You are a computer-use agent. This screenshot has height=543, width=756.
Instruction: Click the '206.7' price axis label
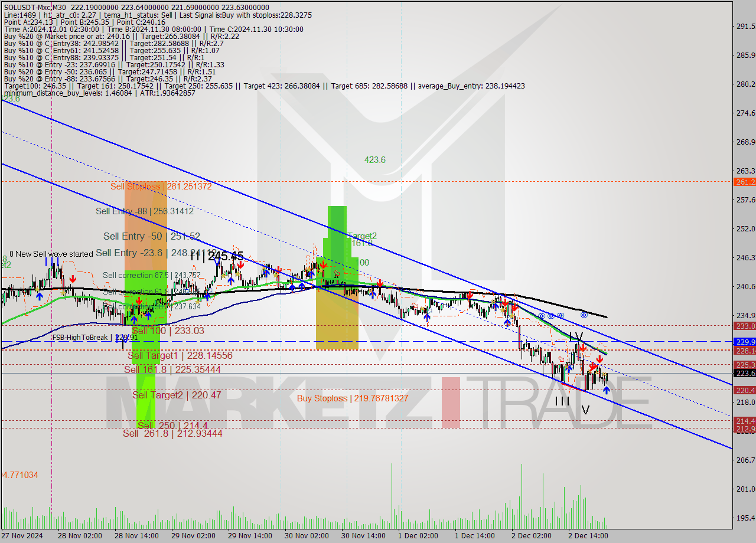click(x=745, y=460)
